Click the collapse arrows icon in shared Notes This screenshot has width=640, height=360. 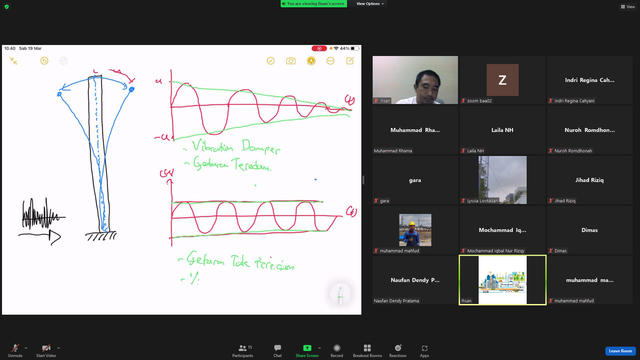tap(13, 61)
